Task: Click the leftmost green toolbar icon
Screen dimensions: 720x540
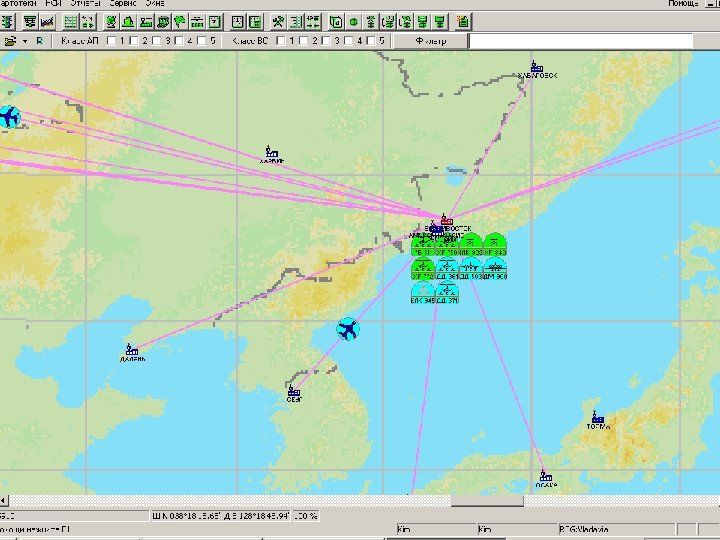Action: [x=7, y=22]
